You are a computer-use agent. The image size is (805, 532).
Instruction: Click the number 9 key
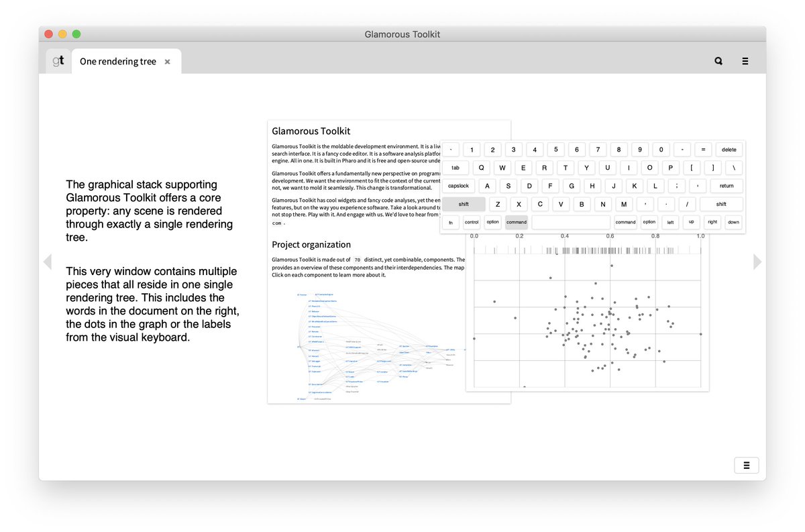(640, 150)
